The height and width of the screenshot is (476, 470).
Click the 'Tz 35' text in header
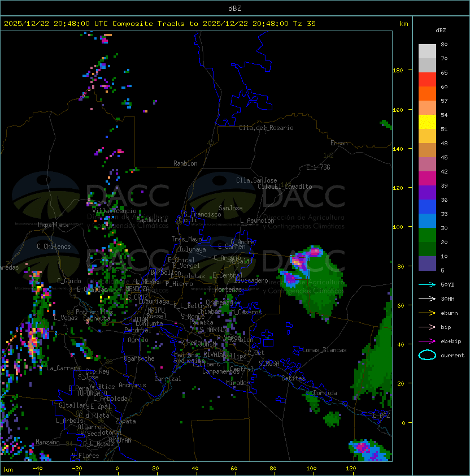(304, 24)
